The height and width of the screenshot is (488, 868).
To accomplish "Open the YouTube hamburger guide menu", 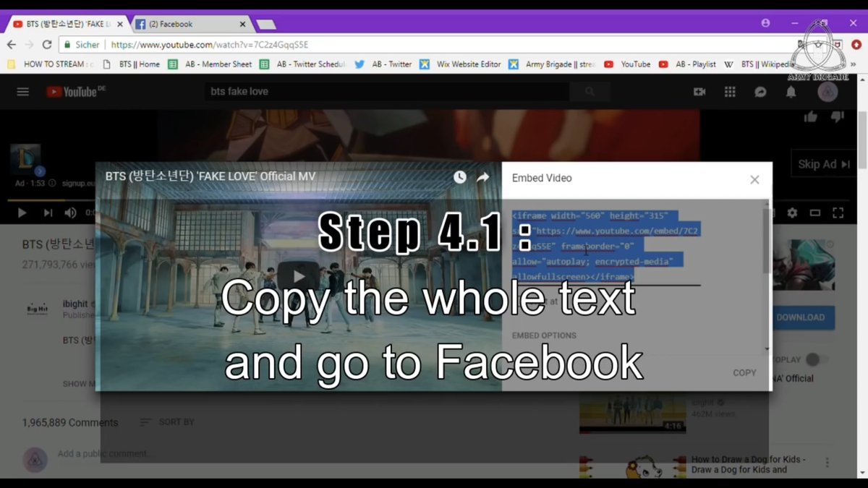I will [23, 92].
